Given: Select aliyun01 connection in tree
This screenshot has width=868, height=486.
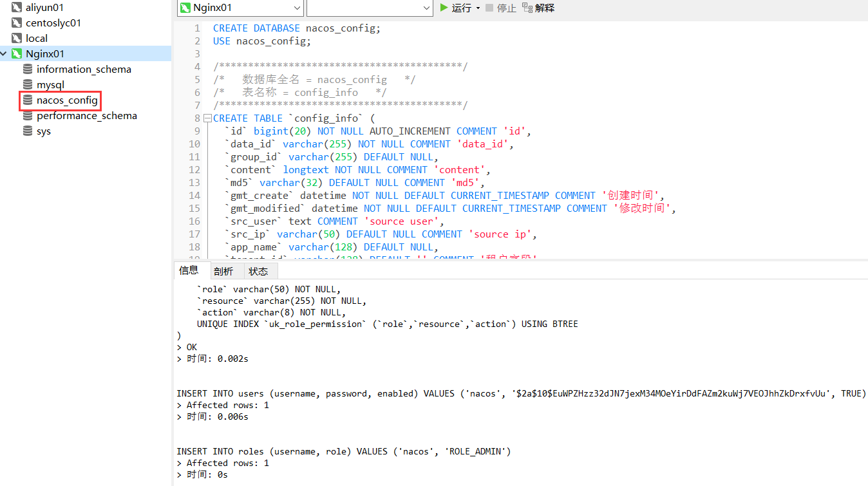Looking at the screenshot, I should (44, 8).
